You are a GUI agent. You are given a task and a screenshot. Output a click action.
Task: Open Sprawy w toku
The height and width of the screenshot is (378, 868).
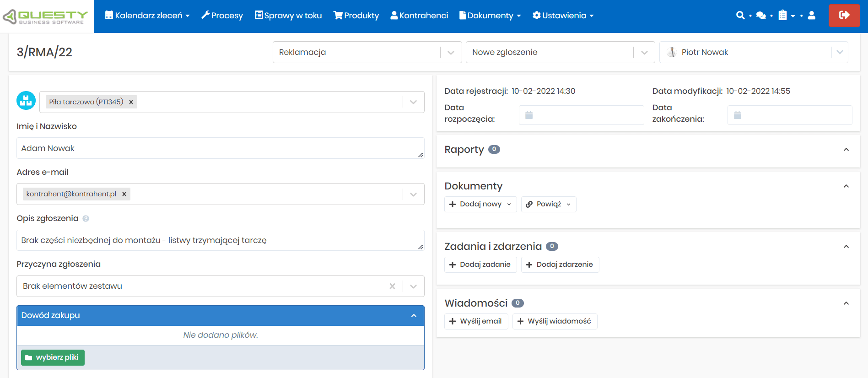[x=288, y=16]
